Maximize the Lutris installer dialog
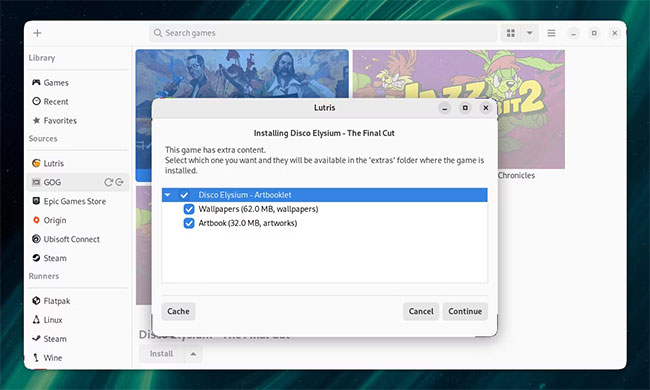 (x=465, y=108)
